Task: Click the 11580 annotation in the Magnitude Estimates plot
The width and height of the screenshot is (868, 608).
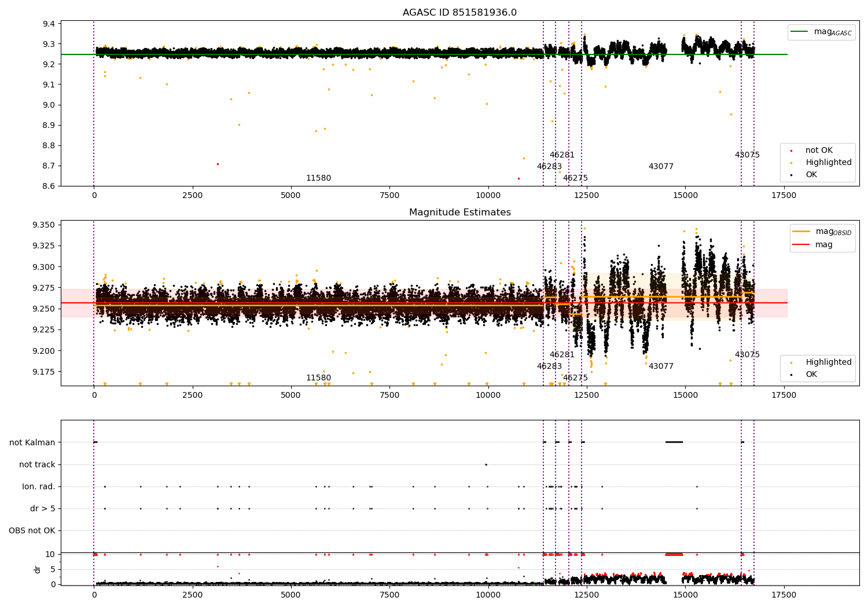Action: click(319, 378)
